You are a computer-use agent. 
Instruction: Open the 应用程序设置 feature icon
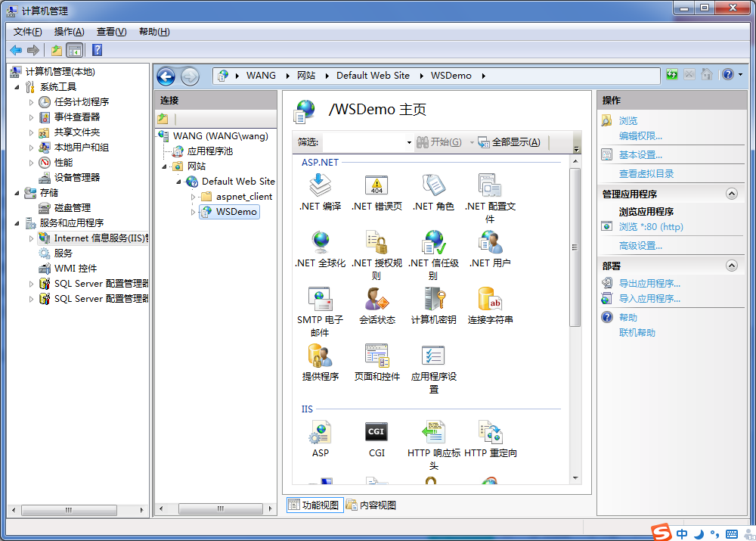click(433, 356)
